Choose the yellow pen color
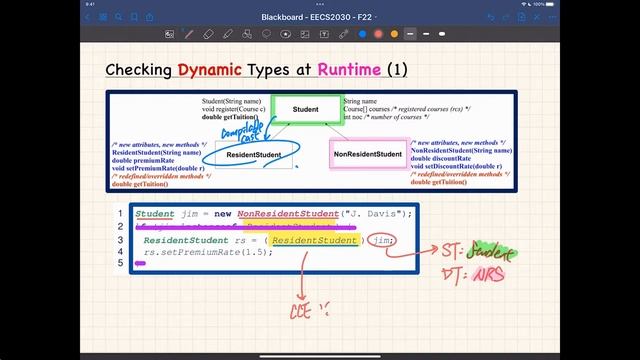Image resolution: width=640 pixels, height=360 pixels. click(x=394, y=34)
